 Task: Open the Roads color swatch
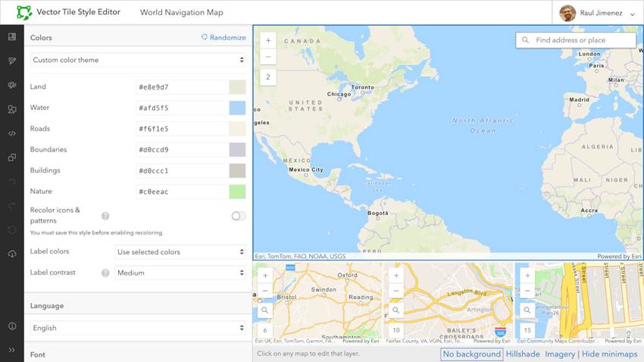pyautogui.click(x=237, y=129)
